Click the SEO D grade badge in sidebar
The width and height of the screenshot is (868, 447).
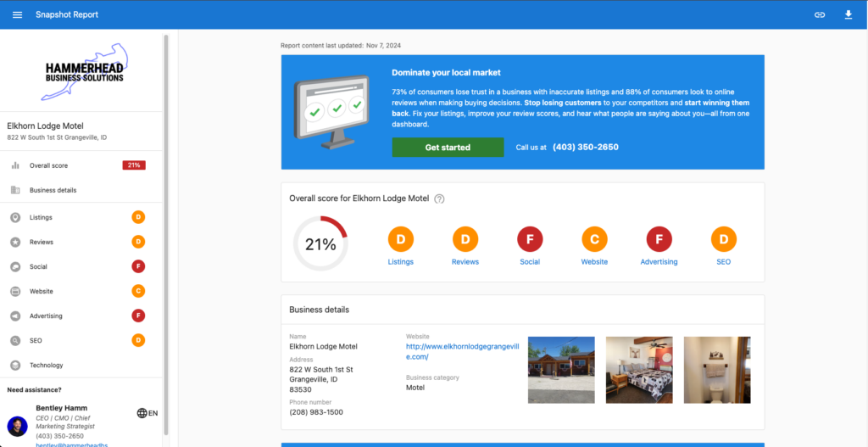pos(138,340)
